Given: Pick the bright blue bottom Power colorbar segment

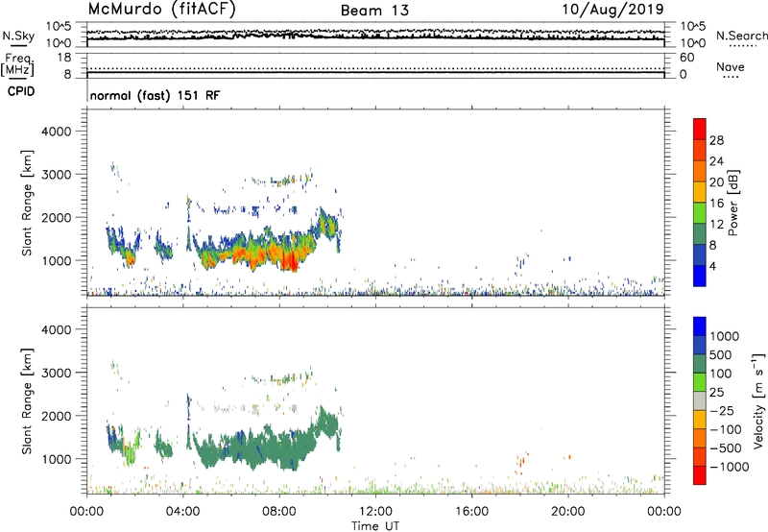Looking at the screenshot, I should pyautogui.click(x=700, y=276).
